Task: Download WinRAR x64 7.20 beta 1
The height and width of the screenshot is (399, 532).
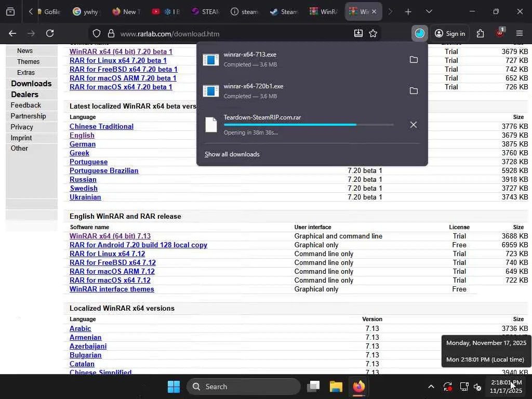Action: (121, 51)
